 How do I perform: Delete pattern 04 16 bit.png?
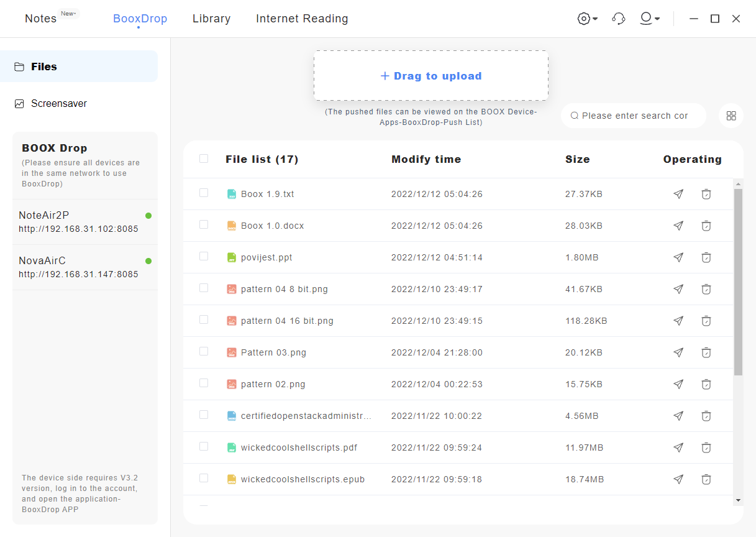click(x=706, y=321)
